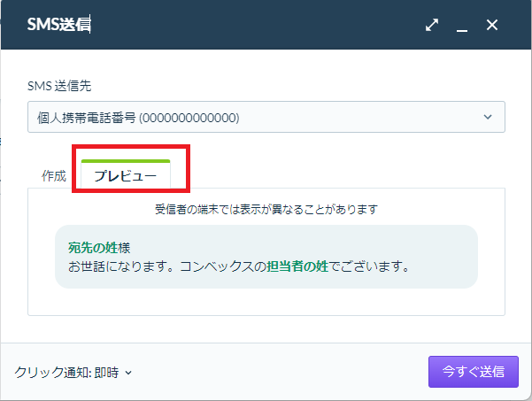Close the SMS送信 dialog
Viewport: 532px width, 401px height.
point(492,25)
